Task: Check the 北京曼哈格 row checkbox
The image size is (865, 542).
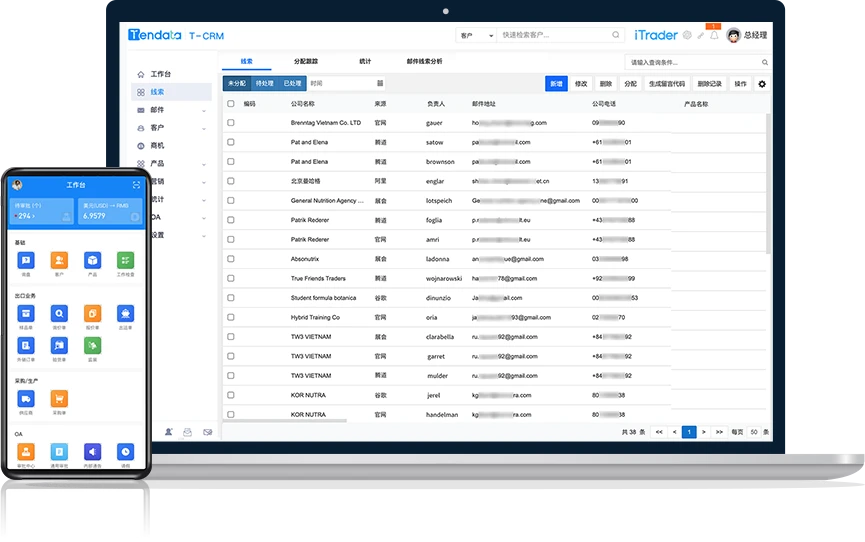Action: click(231, 181)
